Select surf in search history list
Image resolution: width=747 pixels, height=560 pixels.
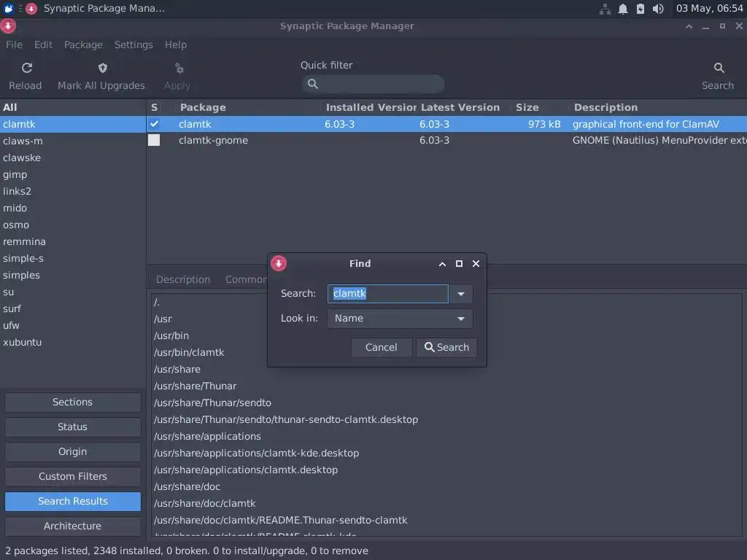tap(73, 309)
